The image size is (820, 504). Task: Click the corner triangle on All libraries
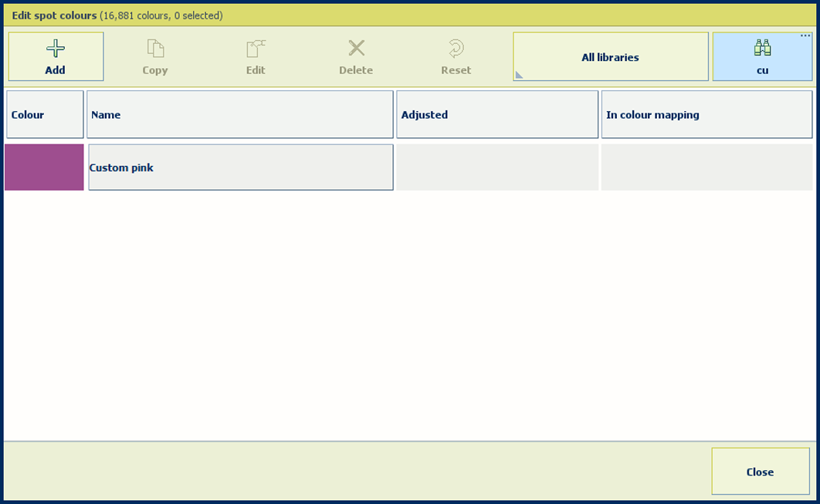point(519,75)
